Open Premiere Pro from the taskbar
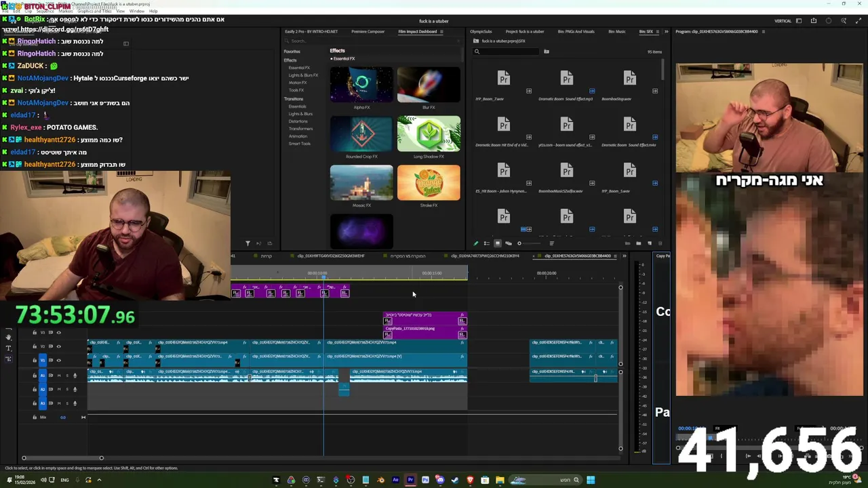This screenshot has width=868, height=488. tap(410, 480)
